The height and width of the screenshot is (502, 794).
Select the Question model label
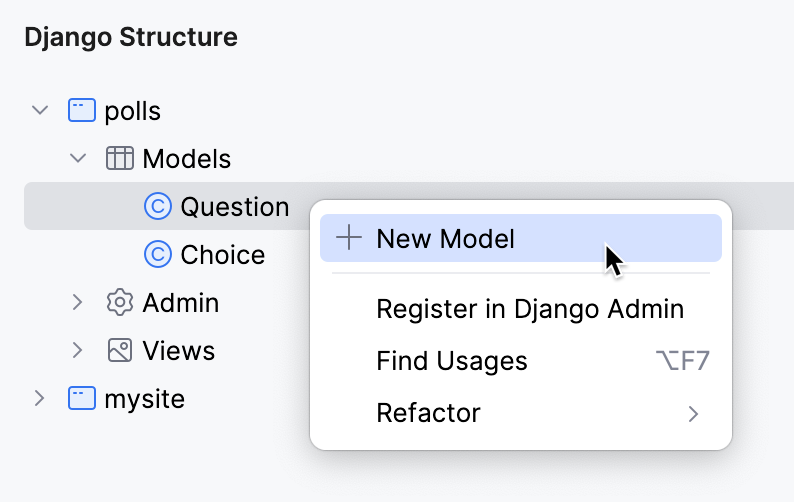[x=235, y=206]
